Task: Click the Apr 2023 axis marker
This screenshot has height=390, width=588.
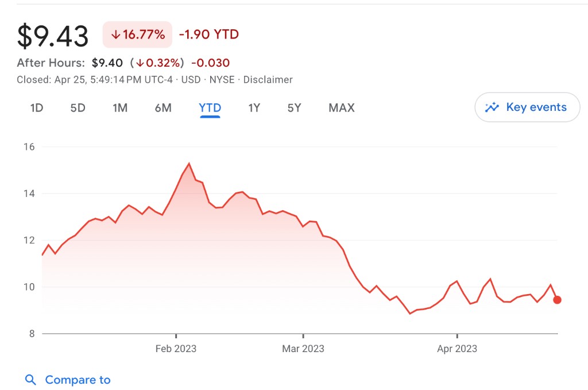Action: pos(457,349)
